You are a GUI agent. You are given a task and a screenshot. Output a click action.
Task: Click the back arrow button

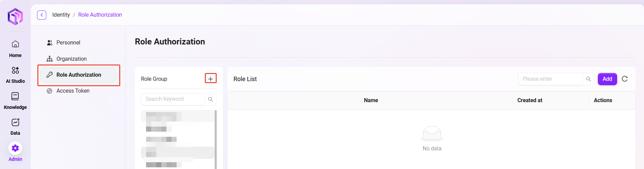coord(41,15)
